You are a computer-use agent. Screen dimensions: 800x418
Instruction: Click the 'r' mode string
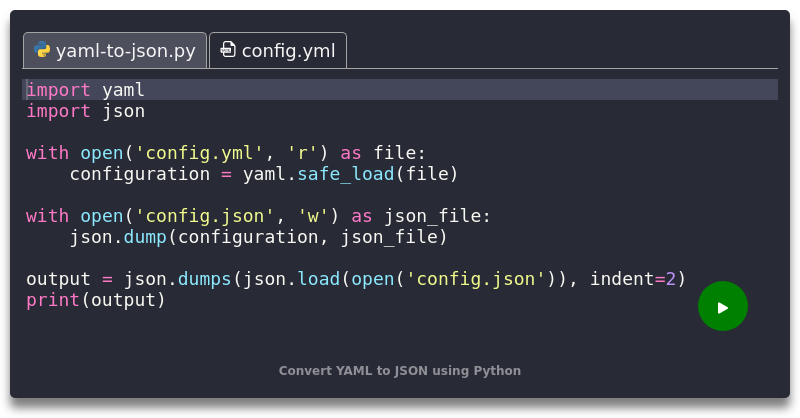tap(303, 153)
